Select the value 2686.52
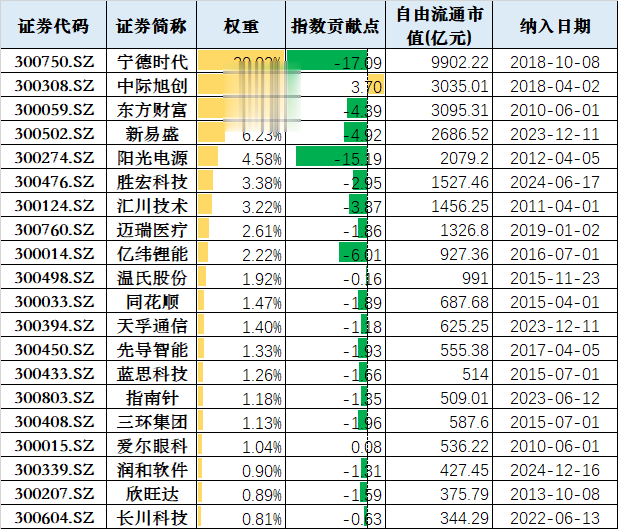This screenshot has height=529, width=618. 460,134
